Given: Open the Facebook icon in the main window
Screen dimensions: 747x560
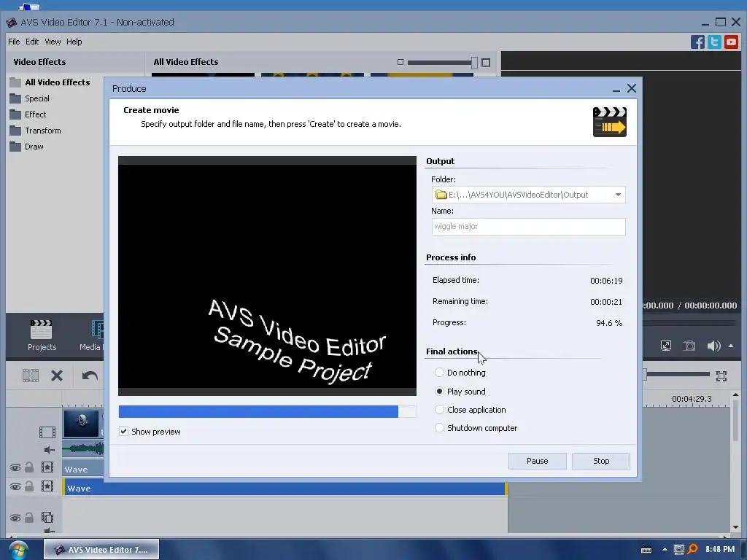Looking at the screenshot, I should click(x=697, y=42).
